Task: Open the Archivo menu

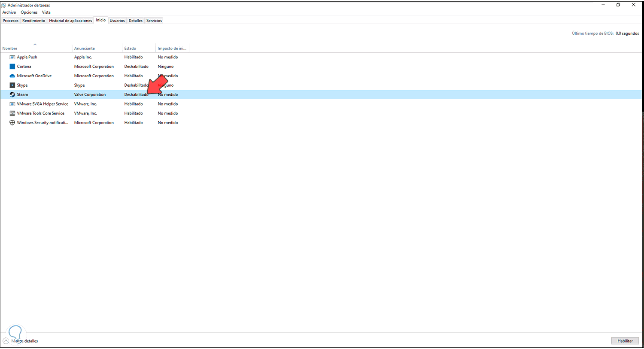Action: point(9,12)
